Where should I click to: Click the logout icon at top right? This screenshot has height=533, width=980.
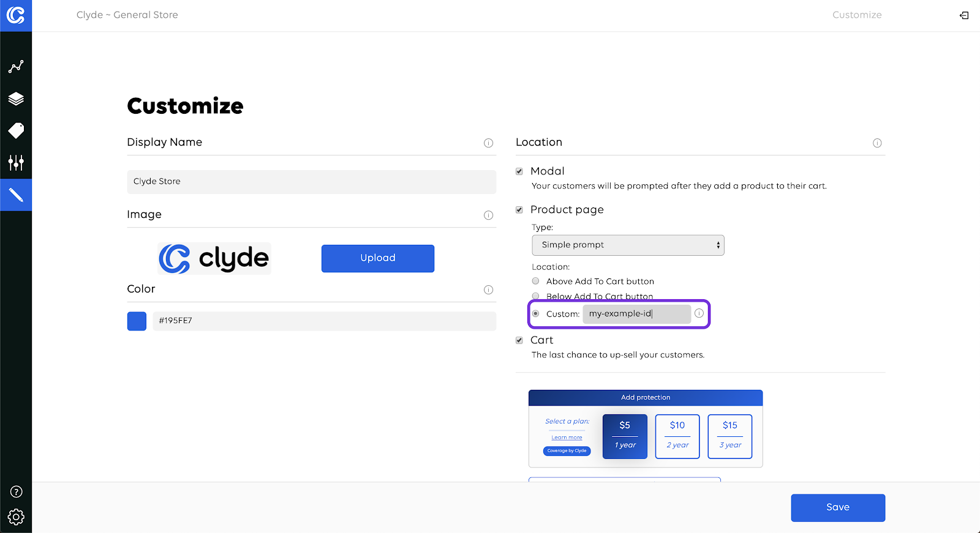964,15
